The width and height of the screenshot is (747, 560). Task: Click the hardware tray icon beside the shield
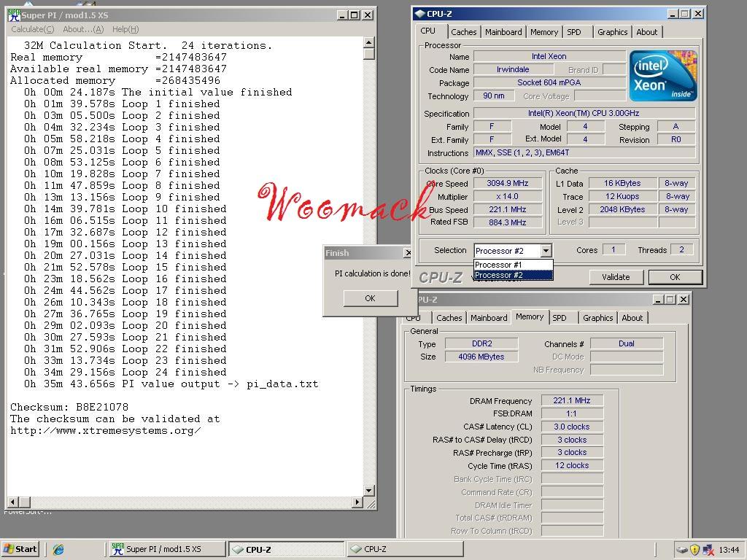[x=681, y=550]
